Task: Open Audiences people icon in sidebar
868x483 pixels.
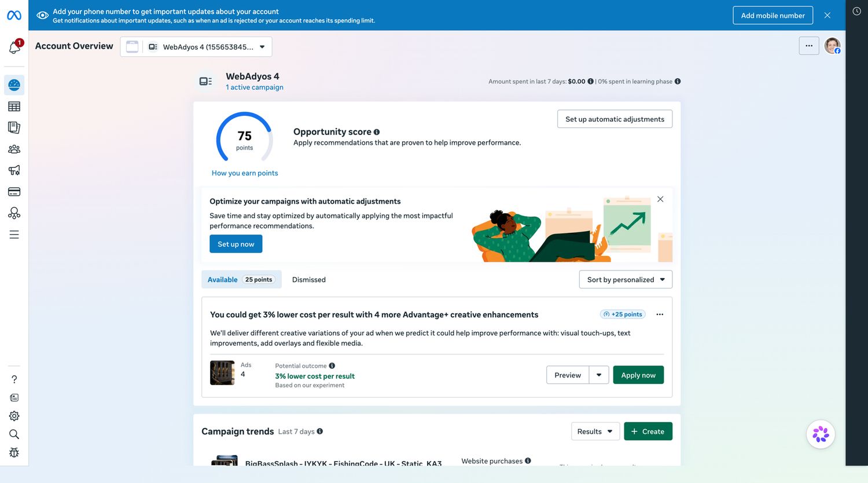Action: [14, 149]
